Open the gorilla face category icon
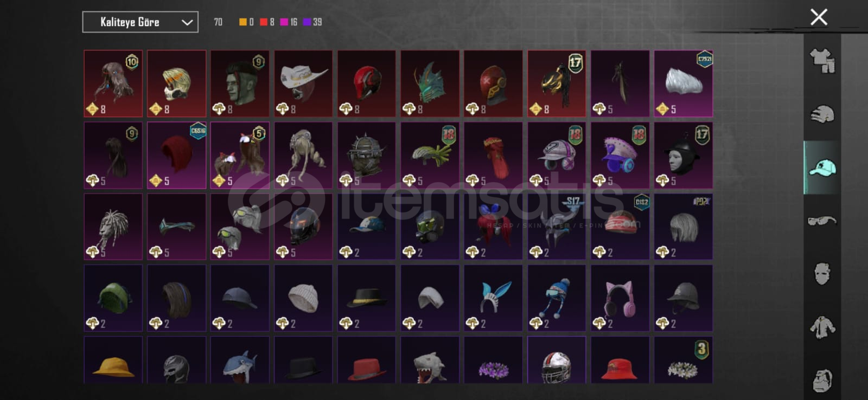 [x=822, y=379]
